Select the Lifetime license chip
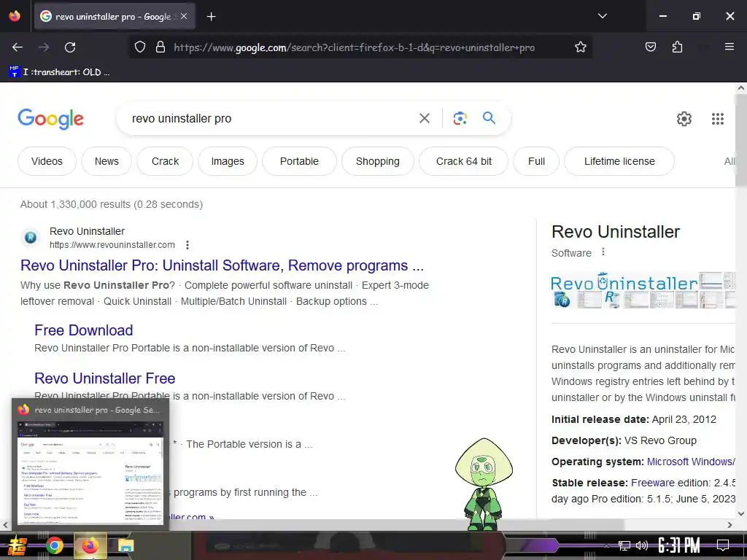Image resolution: width=747 pixels, height=560 pixels. pyautogui.click(x=619, y=161)
